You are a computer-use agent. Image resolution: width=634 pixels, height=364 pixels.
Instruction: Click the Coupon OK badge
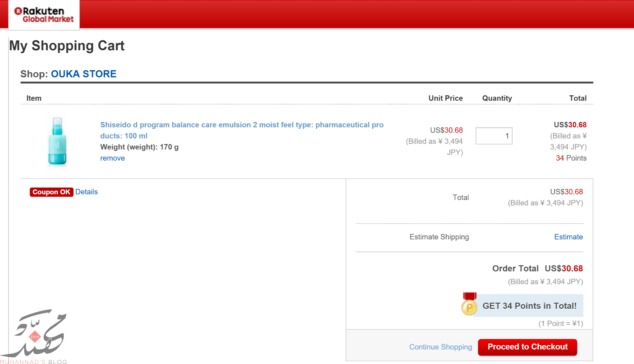coord(51,192)
